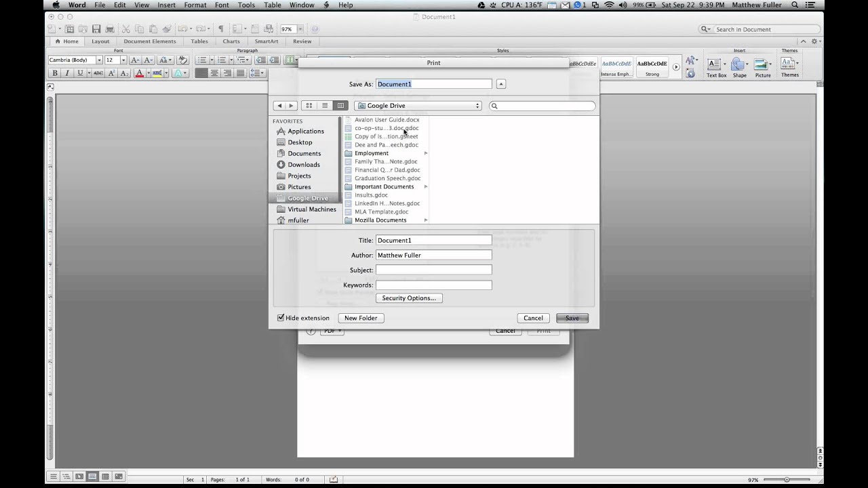Image resolution: width=868 pixels, height=488 pixels.
Task: Click the Grow Font size icon
Action: pos(135,60)
